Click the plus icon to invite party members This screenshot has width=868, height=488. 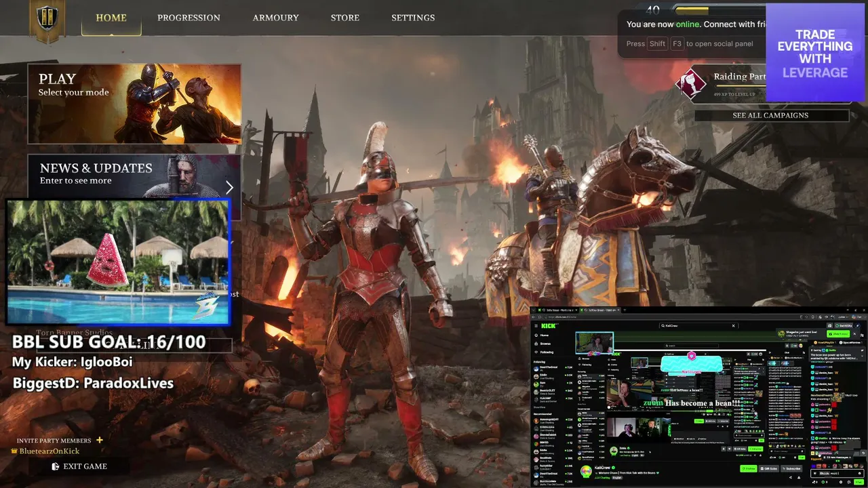(x=100, y=440)
